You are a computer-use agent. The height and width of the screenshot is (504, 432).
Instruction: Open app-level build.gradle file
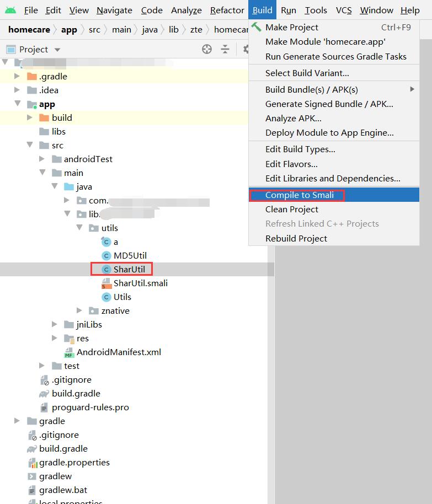76,393
